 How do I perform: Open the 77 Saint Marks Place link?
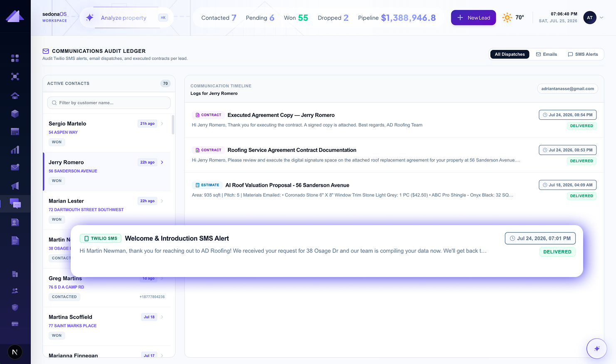72,326
